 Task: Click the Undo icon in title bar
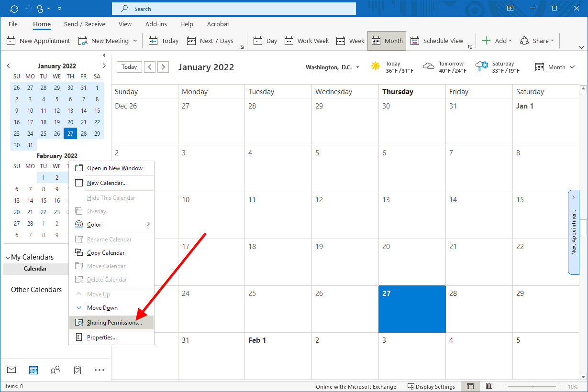pos(28,9)
